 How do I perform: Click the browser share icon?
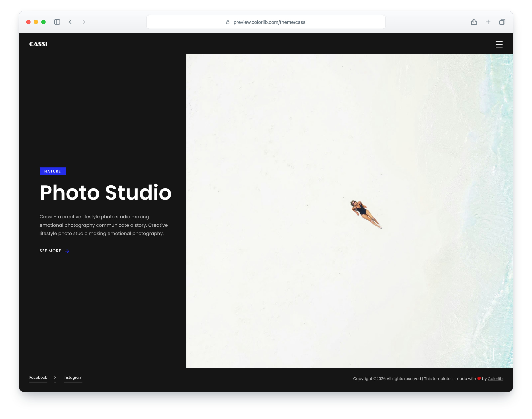pos(474,22)
